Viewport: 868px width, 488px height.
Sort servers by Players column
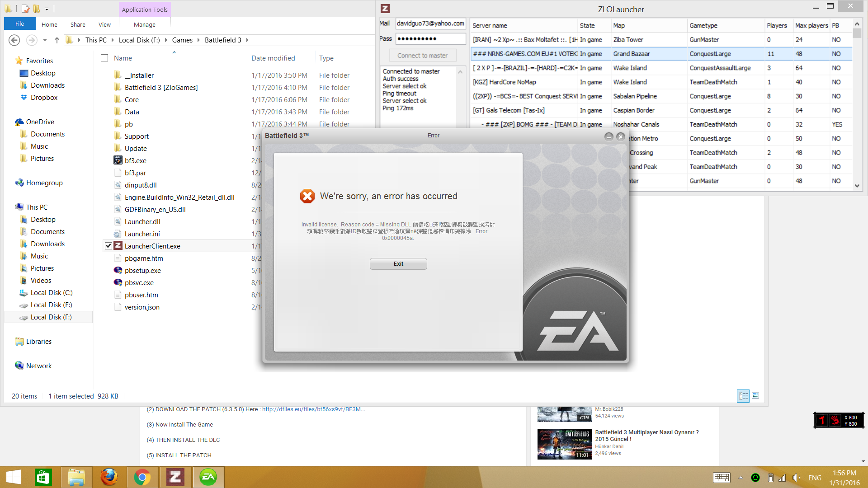[777, 26]
